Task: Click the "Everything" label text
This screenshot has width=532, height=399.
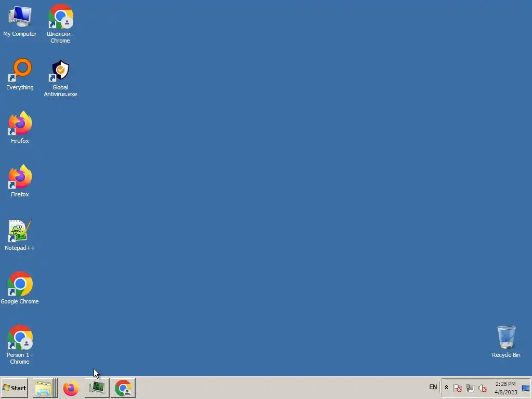Action: (20, 87)
